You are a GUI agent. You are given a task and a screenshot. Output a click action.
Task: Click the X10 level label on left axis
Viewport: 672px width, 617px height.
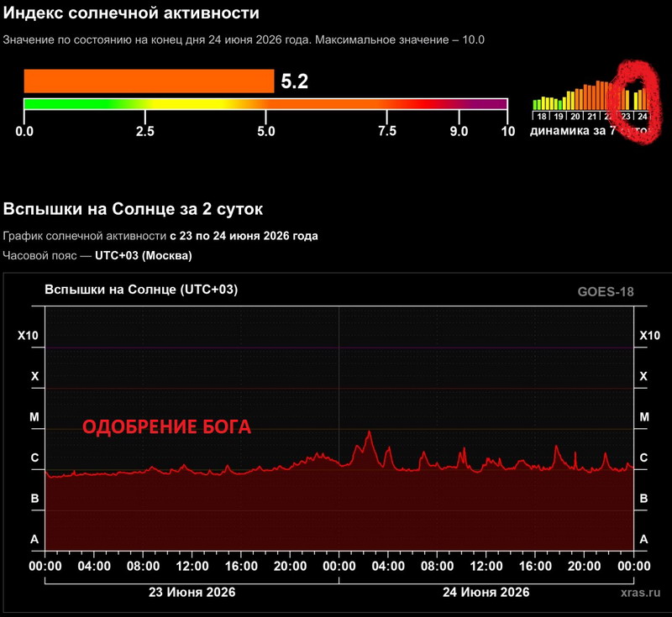click(x=28, y=335)
